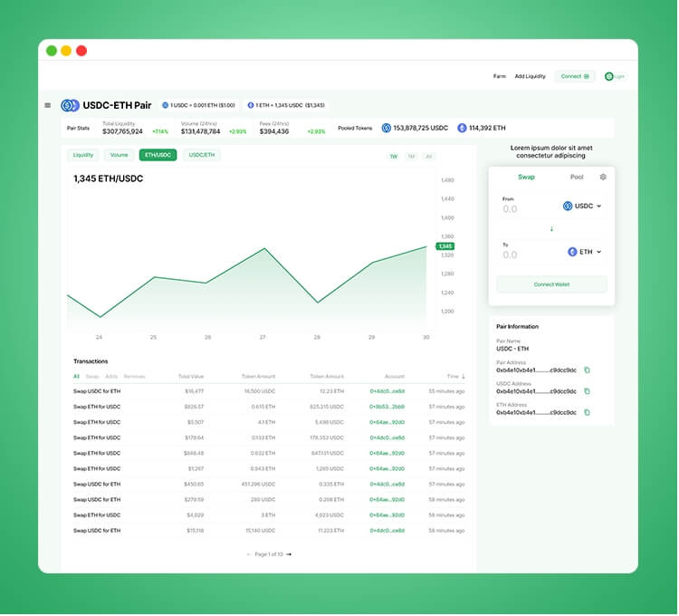Screen dimensions: 679x616
Task: Click the pair name USDC - ETH text
Action: pyautogui.click(x=512, y=349)
